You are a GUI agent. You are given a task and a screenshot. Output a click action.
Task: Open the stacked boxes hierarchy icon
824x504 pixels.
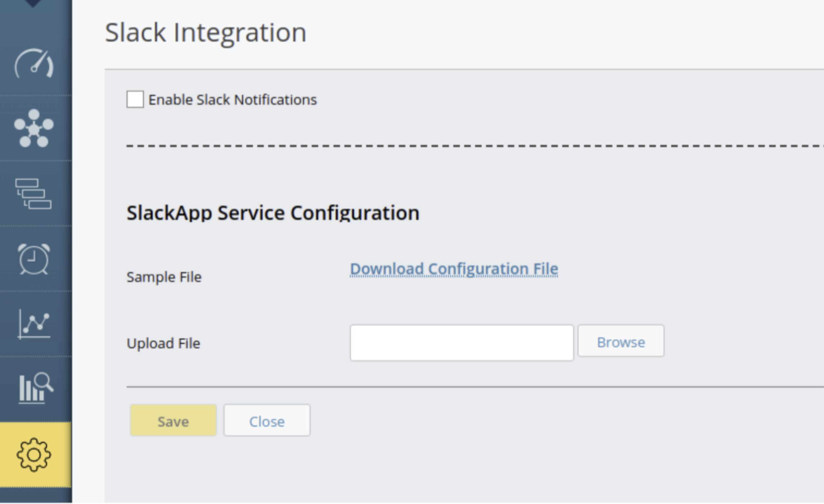click(33, 194)
